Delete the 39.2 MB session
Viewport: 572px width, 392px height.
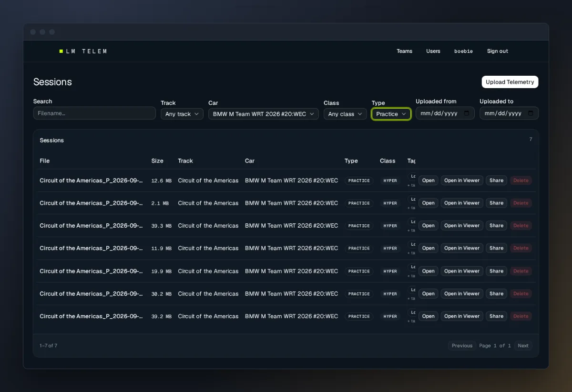521,316
